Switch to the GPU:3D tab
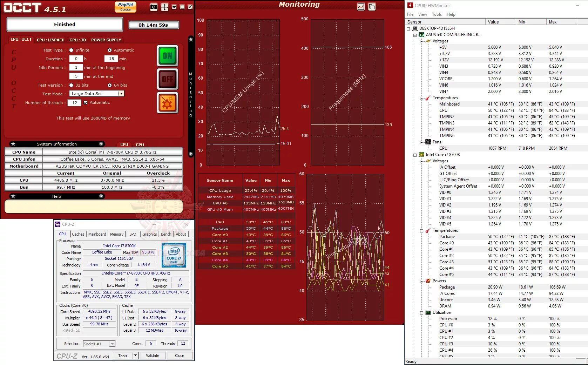 tap(77, 40)
